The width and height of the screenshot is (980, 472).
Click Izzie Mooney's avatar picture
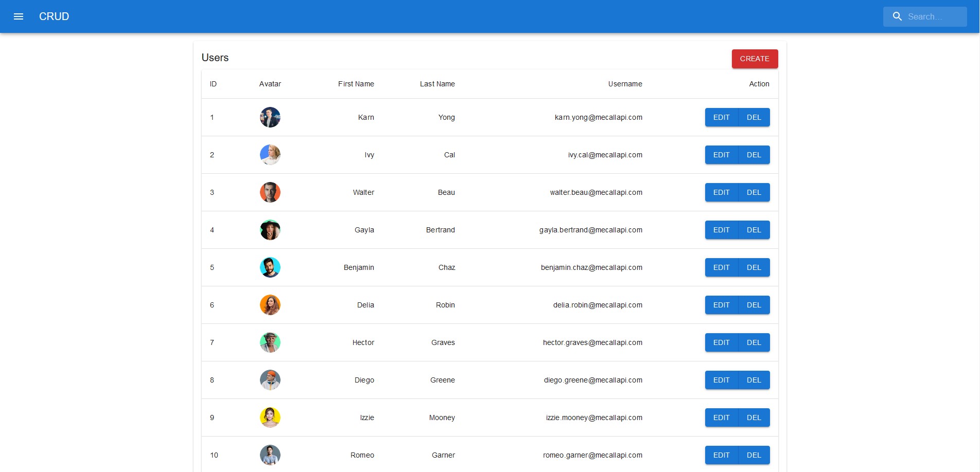point(270,417)
